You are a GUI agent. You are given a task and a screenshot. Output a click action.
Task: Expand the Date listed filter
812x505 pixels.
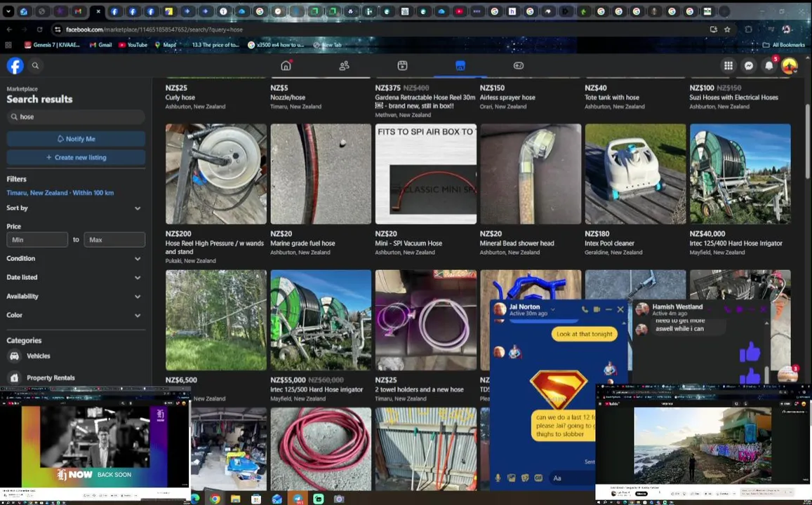[74, 277]
